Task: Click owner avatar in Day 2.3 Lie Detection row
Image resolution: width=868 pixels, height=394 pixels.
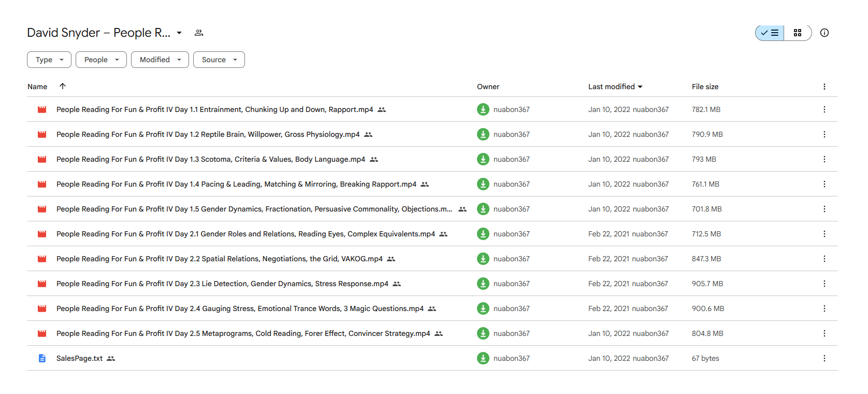Action: coord(483,284)
